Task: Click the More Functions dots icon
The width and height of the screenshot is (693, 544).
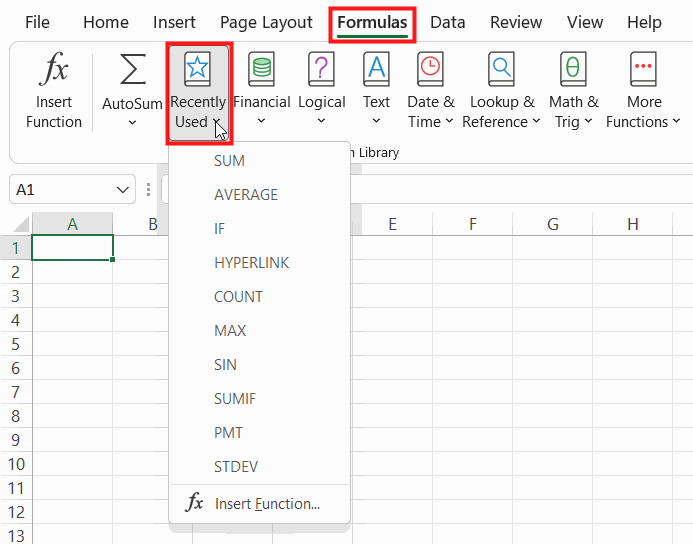Action: pos(643,69)
